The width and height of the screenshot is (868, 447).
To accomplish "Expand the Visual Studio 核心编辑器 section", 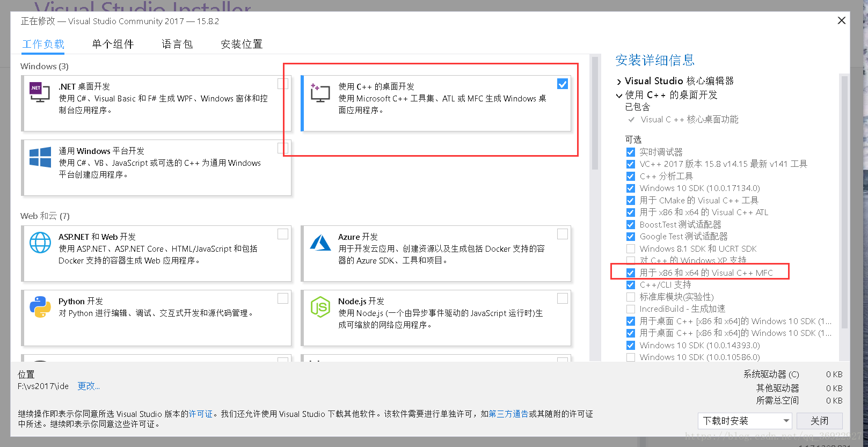I will click(x=619, y=82).
